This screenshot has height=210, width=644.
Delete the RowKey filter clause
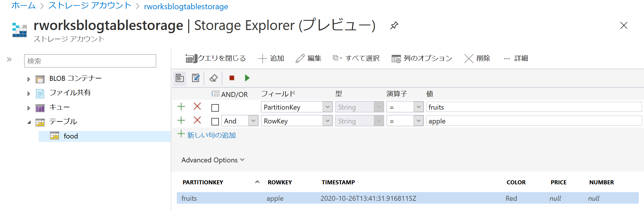click(x=197, y=120)
